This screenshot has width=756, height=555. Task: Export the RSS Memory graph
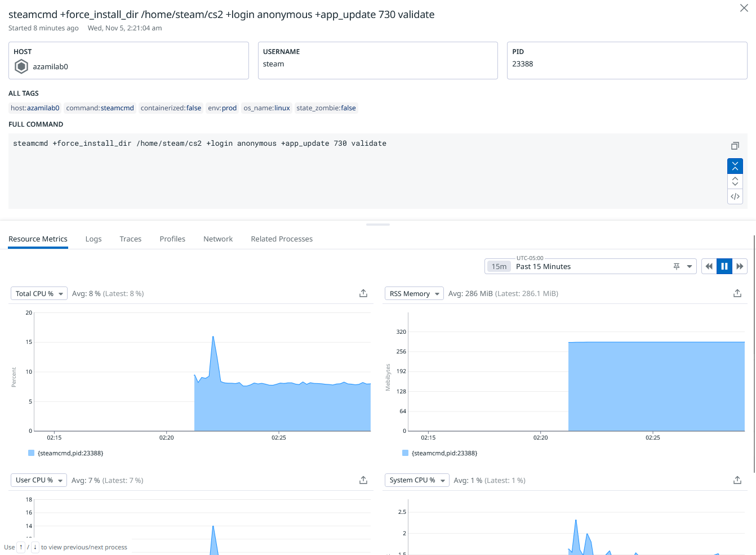tap(737, 293)
